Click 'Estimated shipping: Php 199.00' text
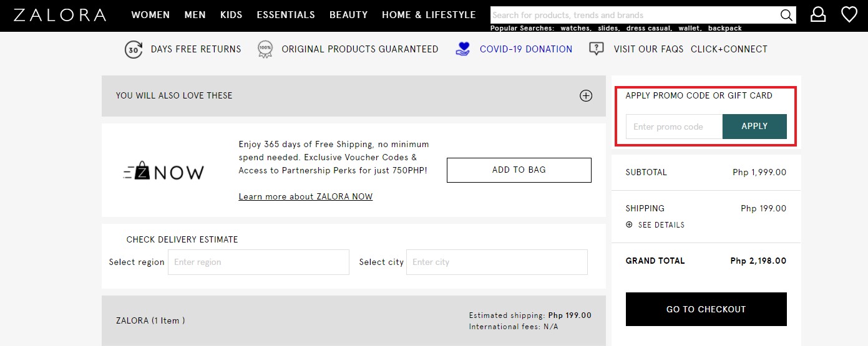The width and height of the screenshot is (868, 346). tap(530, 315)
